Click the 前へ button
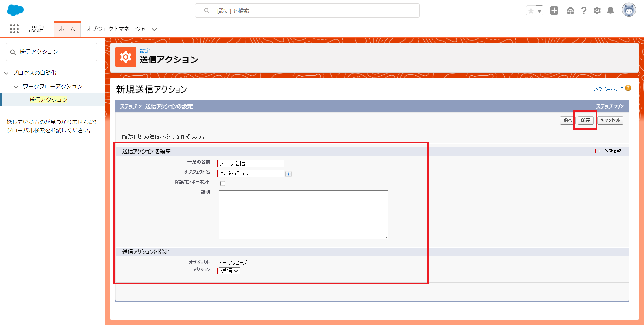644x325 pixels. click(568, 120)
